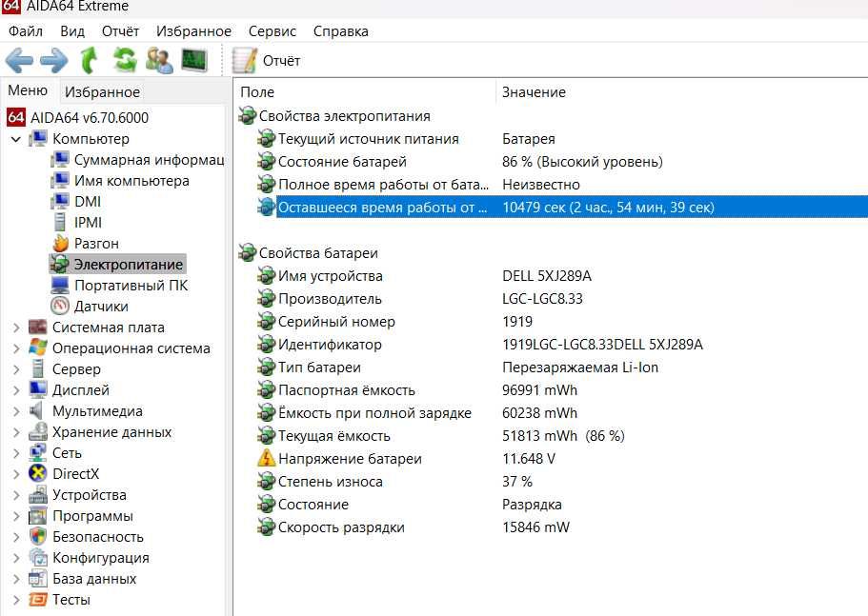Screen dimensions: 868x616
Task: Select Электропитание tree item
Action: [x=117, y=265]
